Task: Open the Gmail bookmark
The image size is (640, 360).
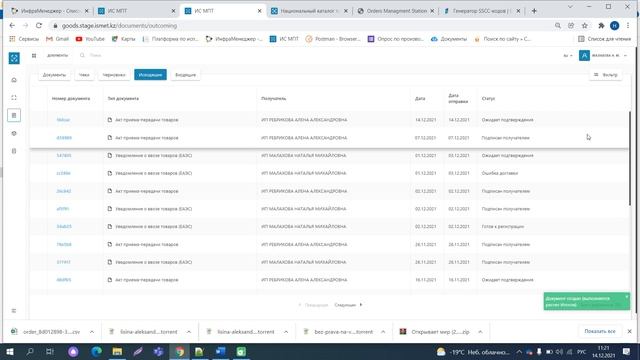Action: point(58,39)
